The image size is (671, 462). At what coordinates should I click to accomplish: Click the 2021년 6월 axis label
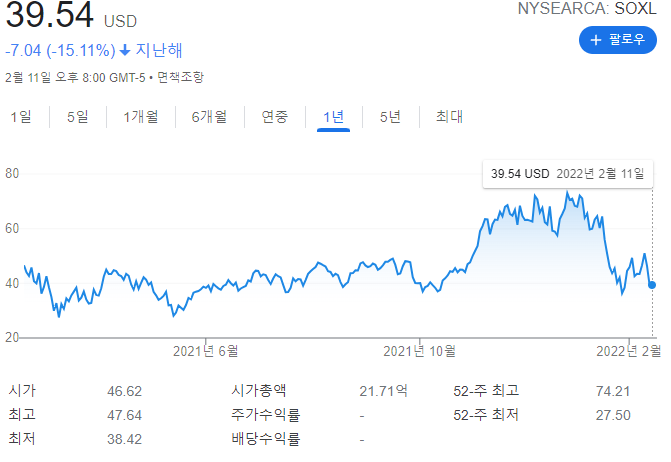click(x=206, y=350)
